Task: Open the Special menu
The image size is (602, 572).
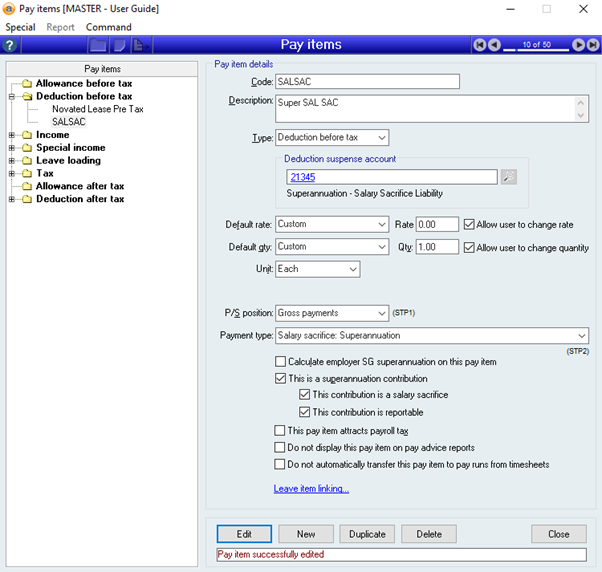Action: 20,27
